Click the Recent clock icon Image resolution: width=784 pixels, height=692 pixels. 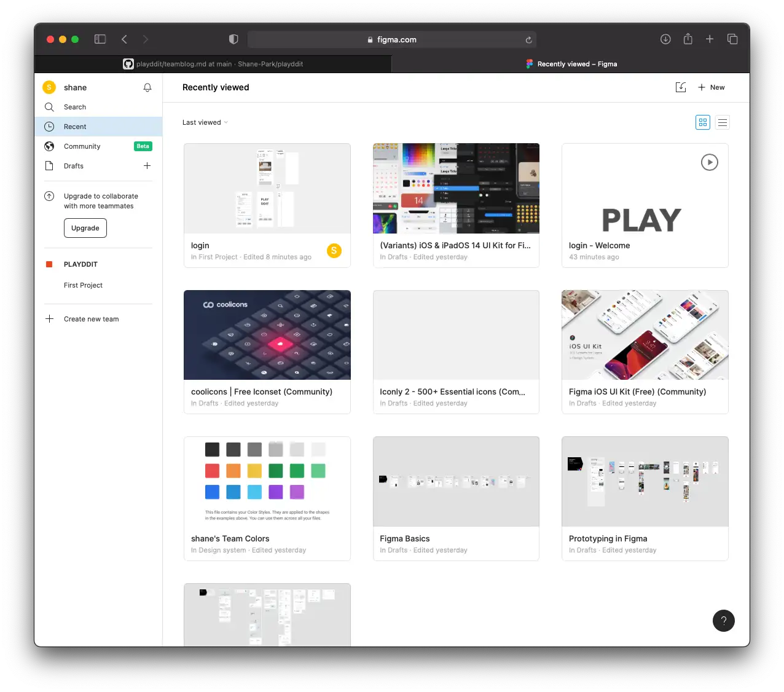pyautogui.click(x=49, y=127)
